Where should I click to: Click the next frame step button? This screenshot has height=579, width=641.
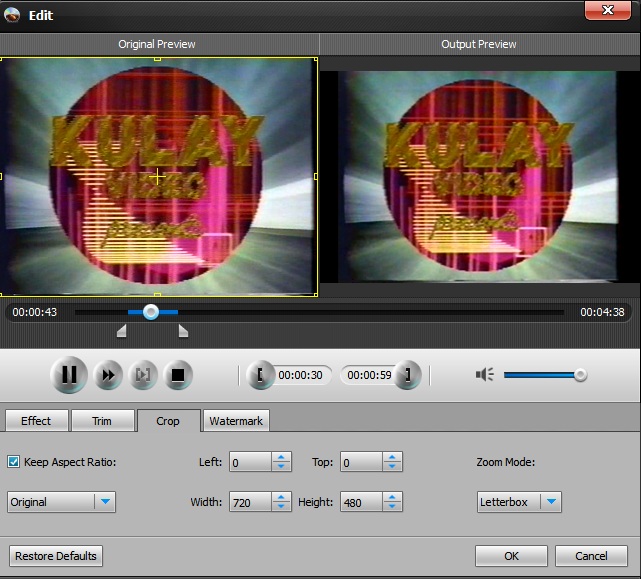click(x=143, y=375)
